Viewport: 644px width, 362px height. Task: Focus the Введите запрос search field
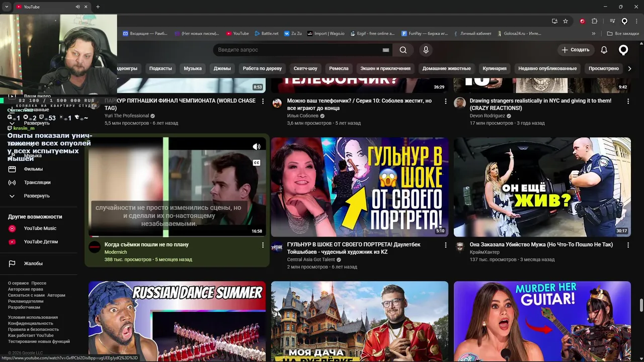(x=298, y=50)
